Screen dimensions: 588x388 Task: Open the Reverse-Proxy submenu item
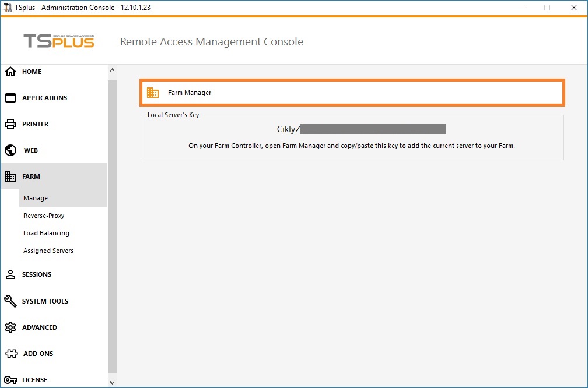coord(44,216)
